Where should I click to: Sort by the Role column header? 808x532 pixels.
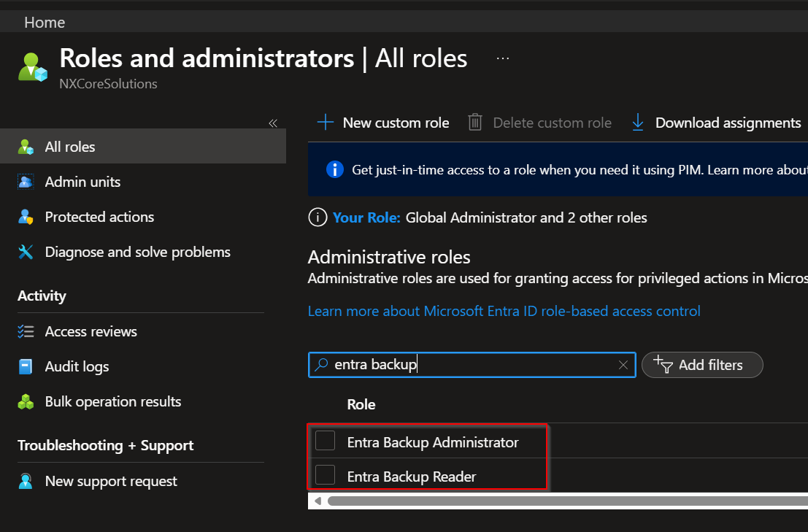[361, 404]
